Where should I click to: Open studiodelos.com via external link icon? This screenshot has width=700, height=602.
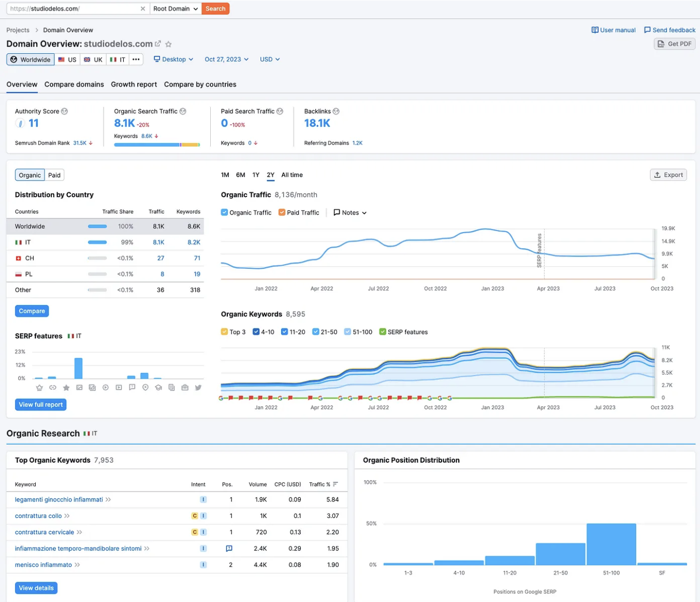(x=158, y=44)
